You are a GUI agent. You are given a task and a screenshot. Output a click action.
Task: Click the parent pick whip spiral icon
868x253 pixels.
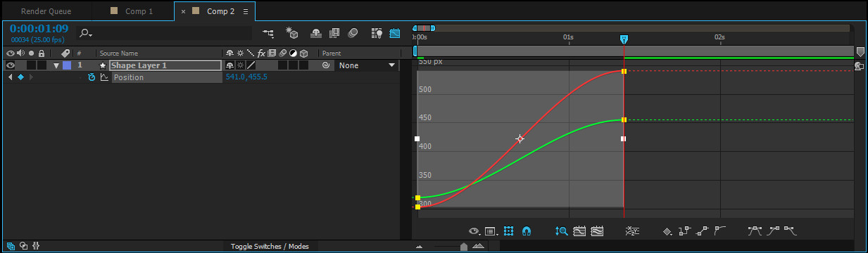click(x=326, y=65)
